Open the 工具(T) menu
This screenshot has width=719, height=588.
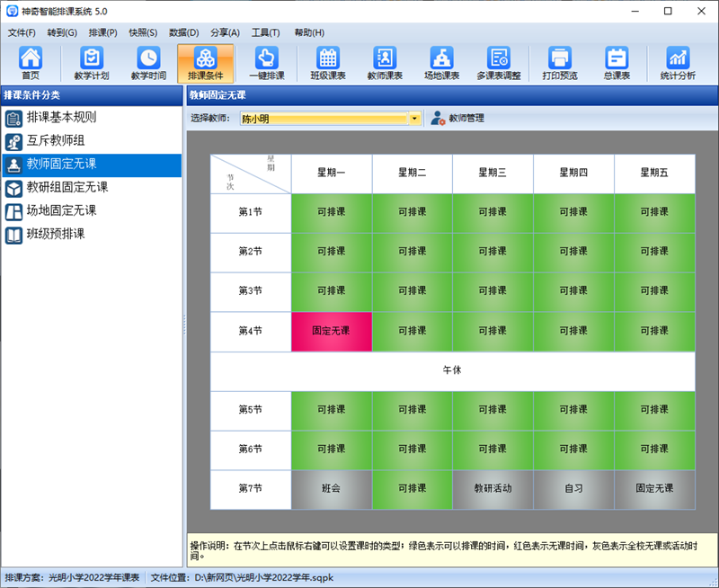265,32
